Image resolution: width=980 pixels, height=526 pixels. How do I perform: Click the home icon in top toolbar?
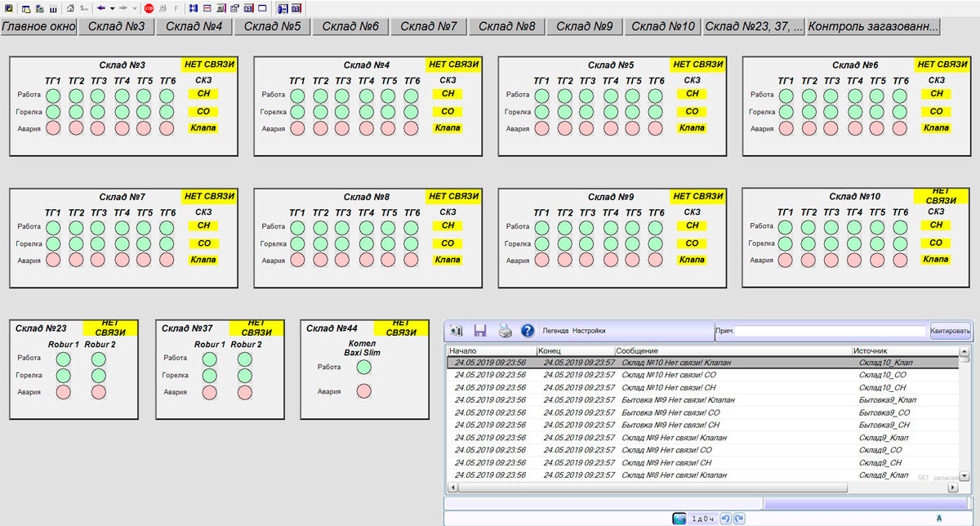coord(69,8)
